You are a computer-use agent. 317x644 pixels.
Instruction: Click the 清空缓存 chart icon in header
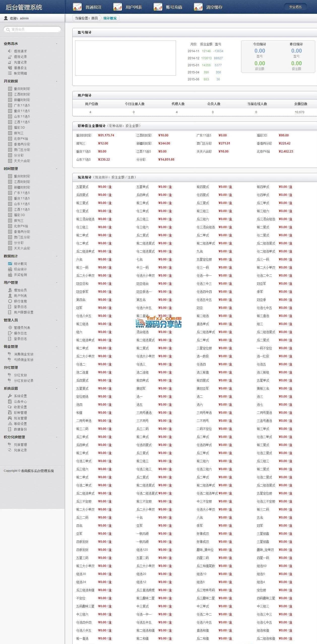point(198,7)
